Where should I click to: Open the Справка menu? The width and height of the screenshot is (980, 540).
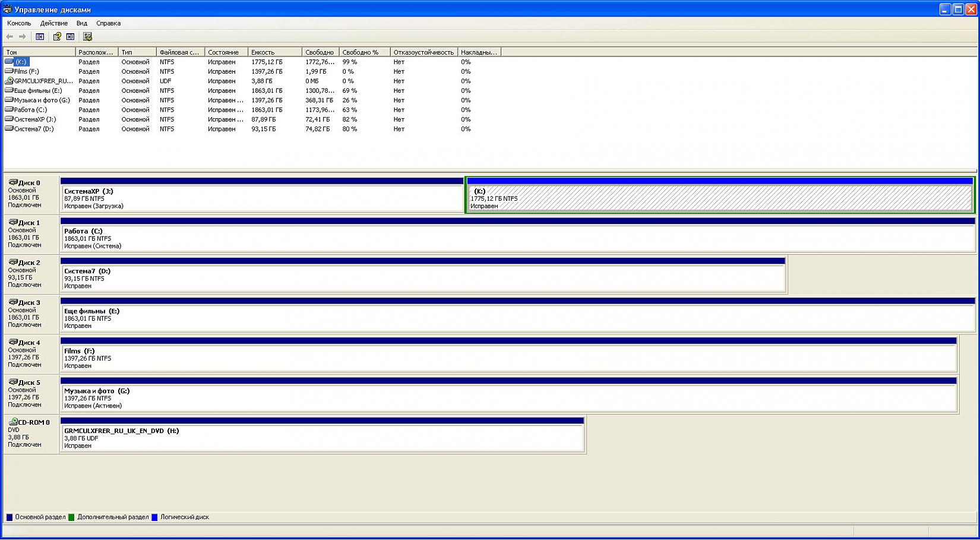click(x=108, y=23)
